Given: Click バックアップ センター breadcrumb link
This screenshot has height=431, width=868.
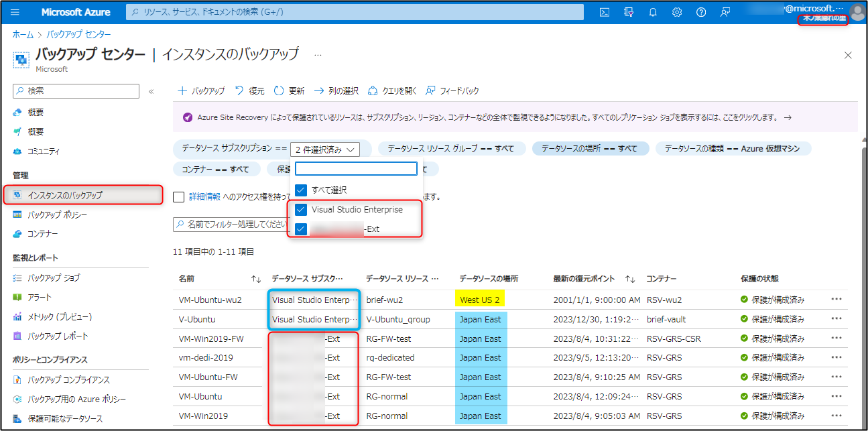Looking at the screenshot, I should [x=78, y=34].
